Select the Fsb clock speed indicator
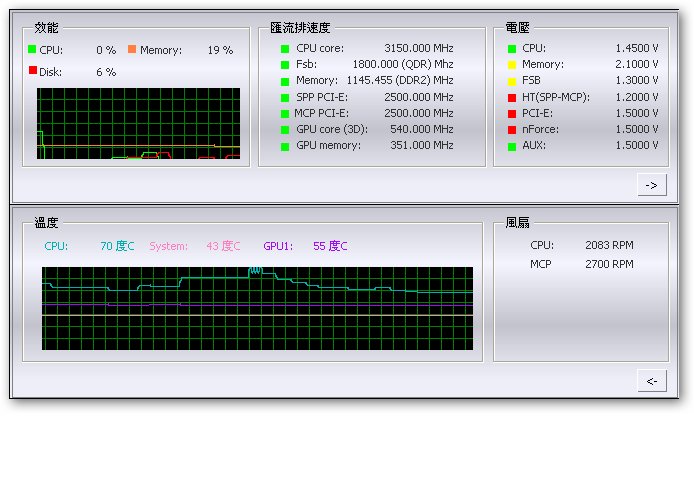 pyautogui.click(x=285, y=64)
